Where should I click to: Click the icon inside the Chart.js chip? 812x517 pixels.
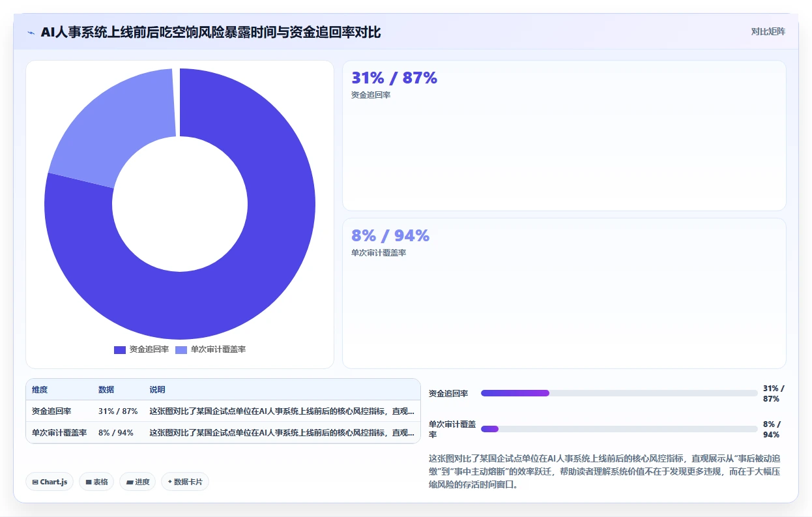click(35, 482)
